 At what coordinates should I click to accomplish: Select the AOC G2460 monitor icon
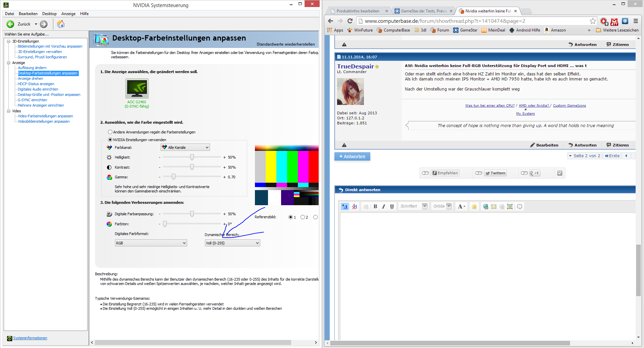137,89
